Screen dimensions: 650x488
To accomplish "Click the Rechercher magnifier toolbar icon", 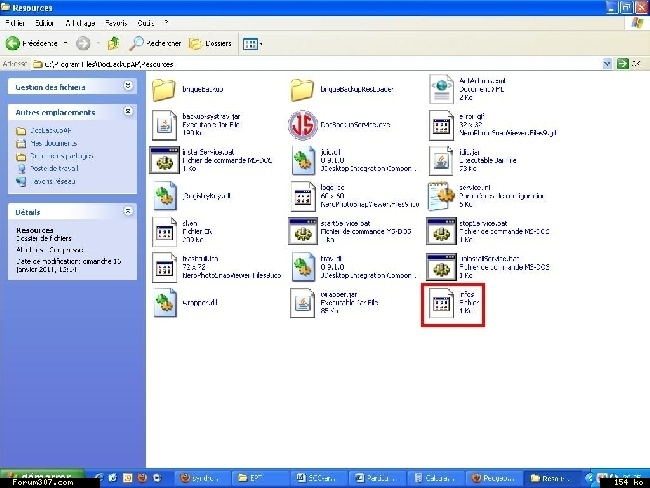I will click(x=136, y=43).
